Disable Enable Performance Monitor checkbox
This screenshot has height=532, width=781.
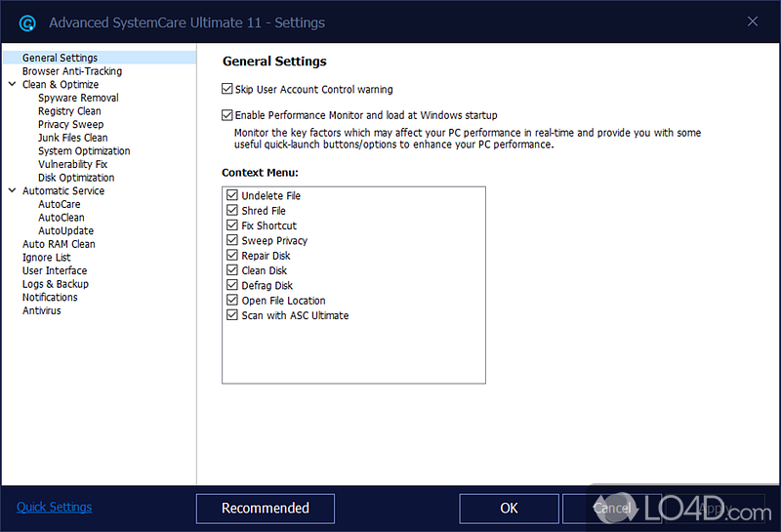[x=227, y=115]
